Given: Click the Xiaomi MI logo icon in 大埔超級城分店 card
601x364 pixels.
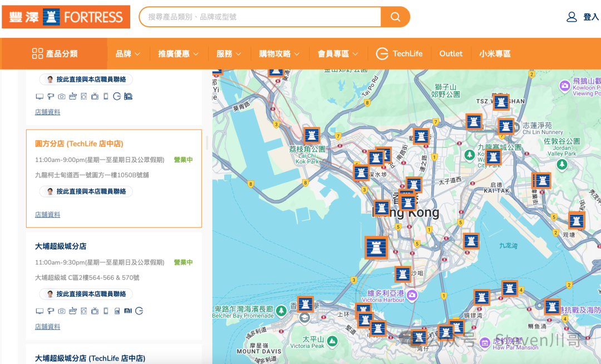Looking at the screenshot, I should pyautogui.click(x=128, y=311).
